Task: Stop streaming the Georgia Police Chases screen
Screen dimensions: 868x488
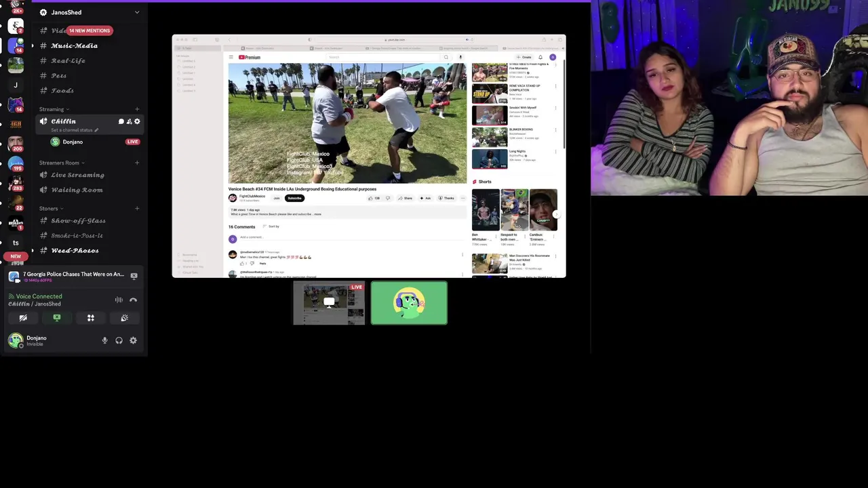Action: point(134,276)
